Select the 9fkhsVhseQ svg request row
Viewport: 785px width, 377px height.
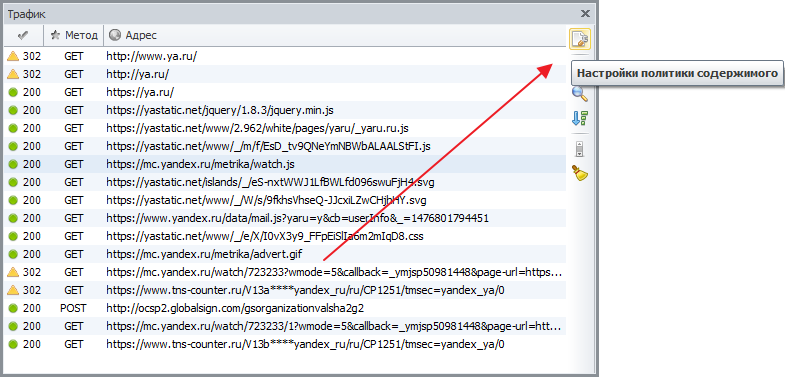[285, 200]
